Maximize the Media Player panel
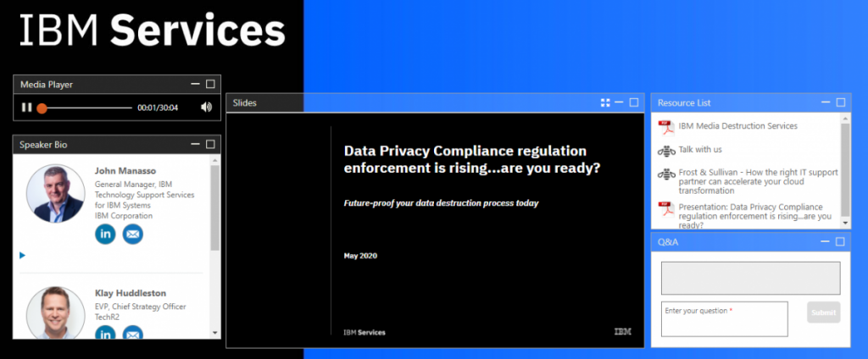868x359 pixels. (x=210, y=84)
